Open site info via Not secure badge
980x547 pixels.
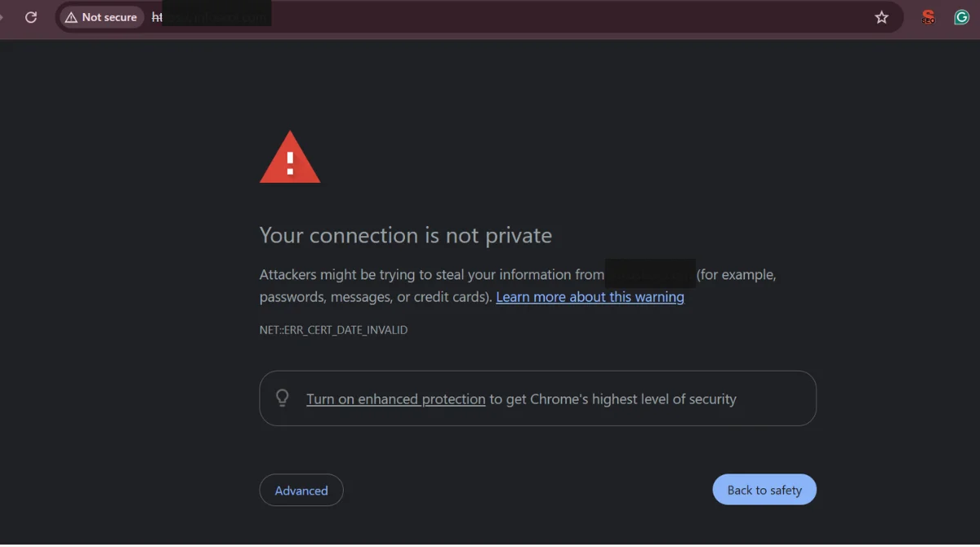[x=100, y=16]
